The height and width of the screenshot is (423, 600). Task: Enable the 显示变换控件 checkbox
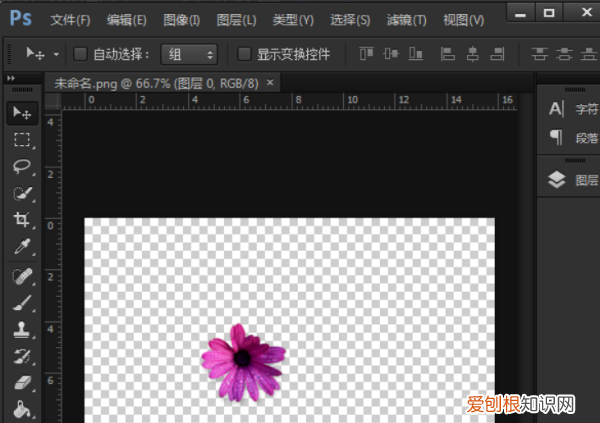click(x=244, y=54)
